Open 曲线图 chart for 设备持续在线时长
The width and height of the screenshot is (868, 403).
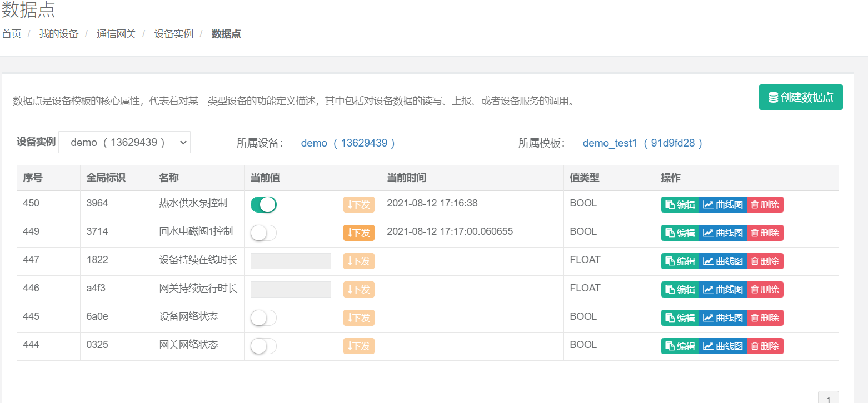coord(723,261)
